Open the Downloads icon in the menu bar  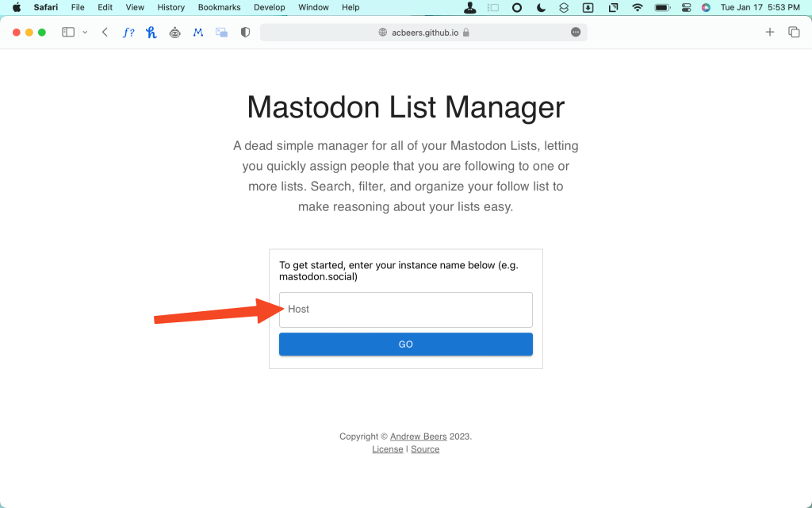tap(587, 7)
